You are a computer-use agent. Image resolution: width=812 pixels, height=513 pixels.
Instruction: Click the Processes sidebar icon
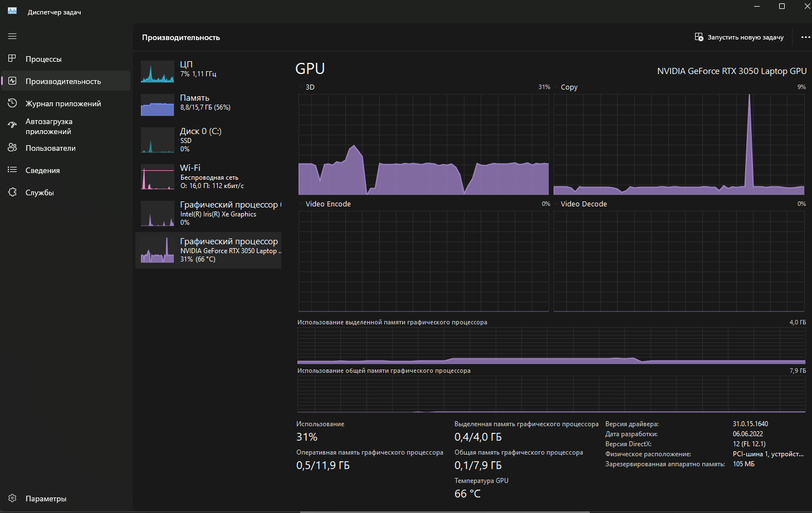12,58
